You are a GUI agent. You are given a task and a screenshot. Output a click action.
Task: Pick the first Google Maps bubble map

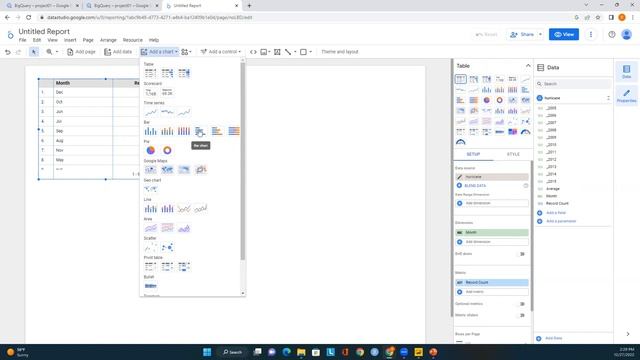(x=151, y=169)
